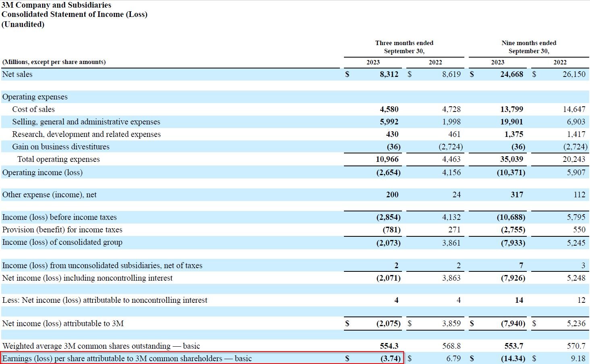Viewport: 590px width, 364px height.
Task: Select the 'Consolidated Statement of Income (Loss)' heading
Action: coord(75,14)
